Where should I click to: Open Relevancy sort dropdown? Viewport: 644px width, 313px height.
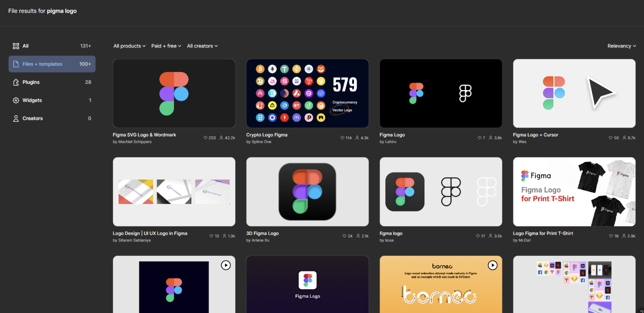(622, 46)
